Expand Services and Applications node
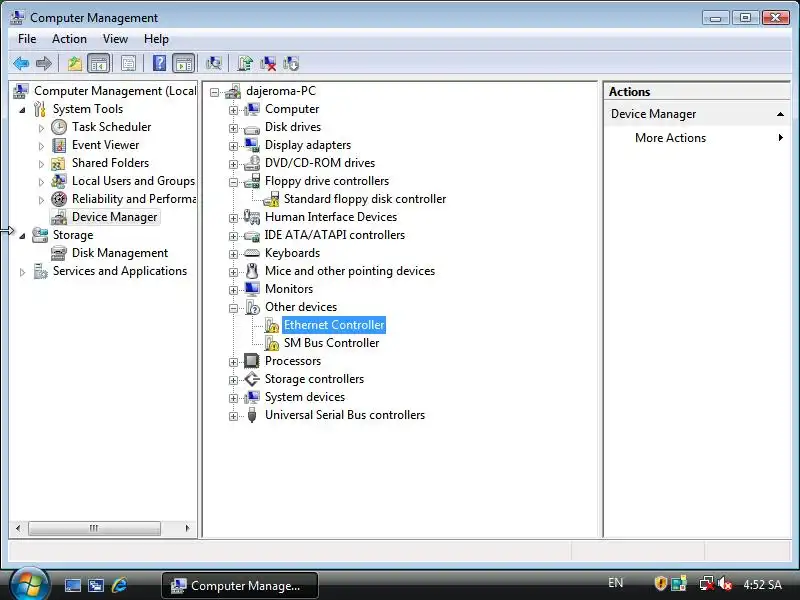Viewport: 800px width, 600px height. 22,272
